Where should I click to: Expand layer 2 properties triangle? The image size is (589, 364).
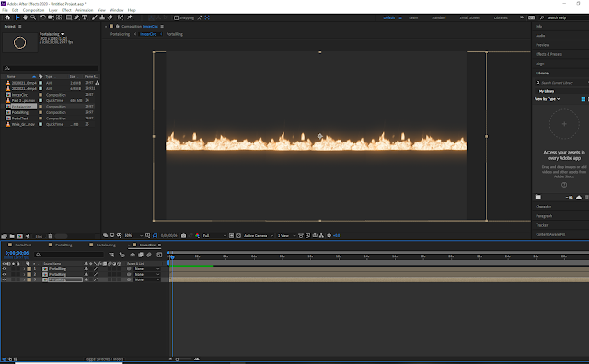pyautogui.click(x=24, y=274)
